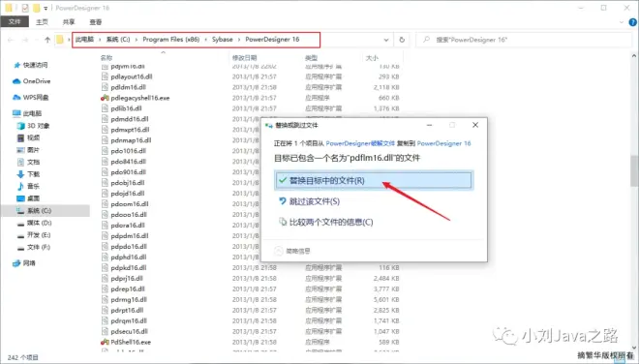Select the pdobj16.dll file
The height and width of the screenshot is (364, 639).
(x=127, y=183)
